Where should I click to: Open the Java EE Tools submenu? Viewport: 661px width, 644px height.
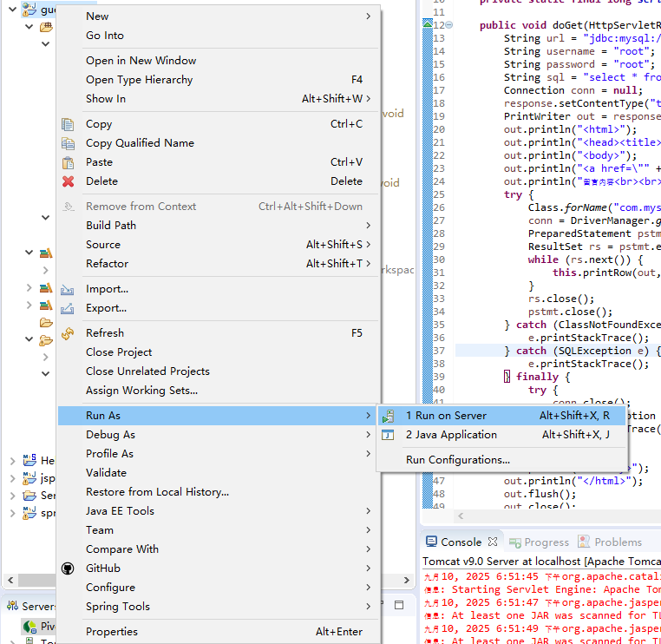[x=219, y=511]
